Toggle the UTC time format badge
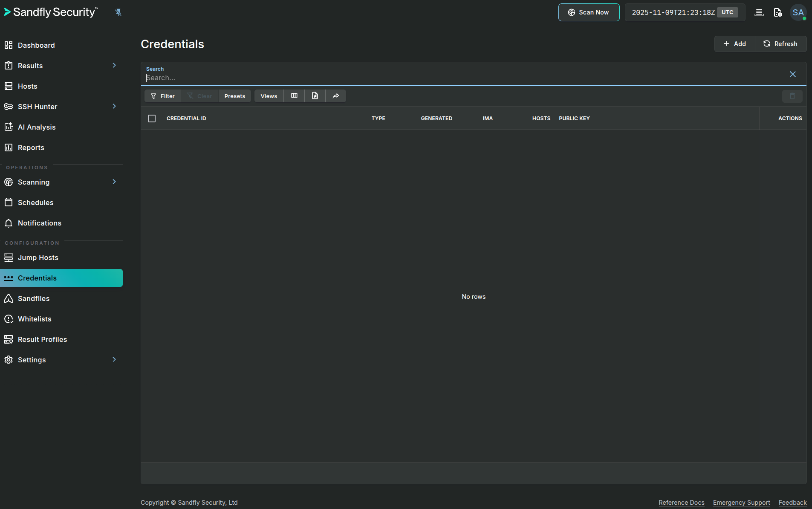The image size is (812, 509). tap(727, 12)
